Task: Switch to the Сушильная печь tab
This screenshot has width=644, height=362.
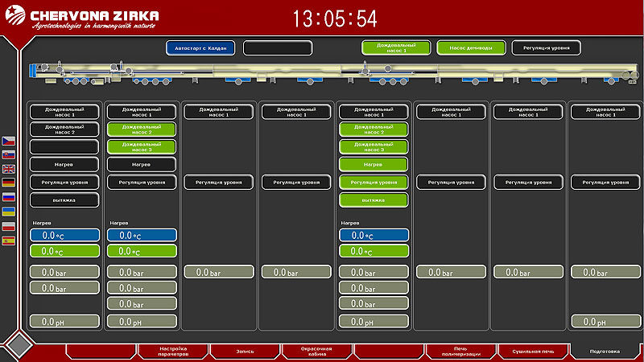Action: (532, 352)
